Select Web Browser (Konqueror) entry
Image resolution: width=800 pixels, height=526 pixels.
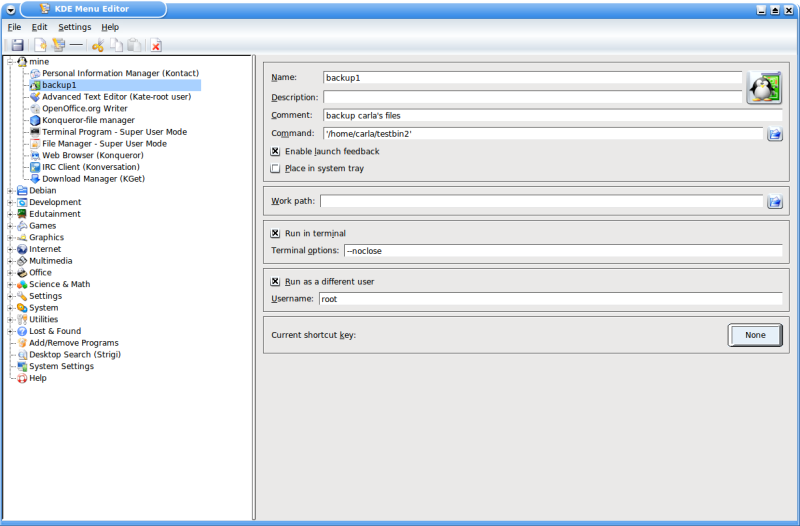93,156
